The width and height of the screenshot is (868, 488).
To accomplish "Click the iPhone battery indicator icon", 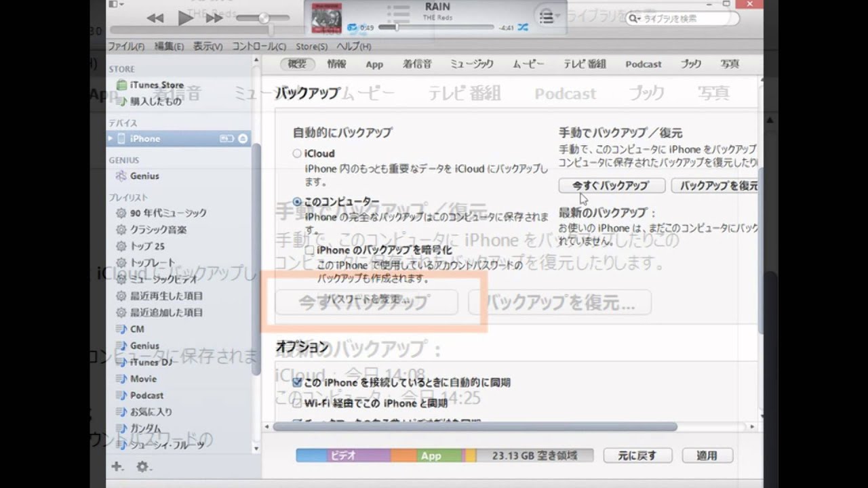I will [227, 138].
